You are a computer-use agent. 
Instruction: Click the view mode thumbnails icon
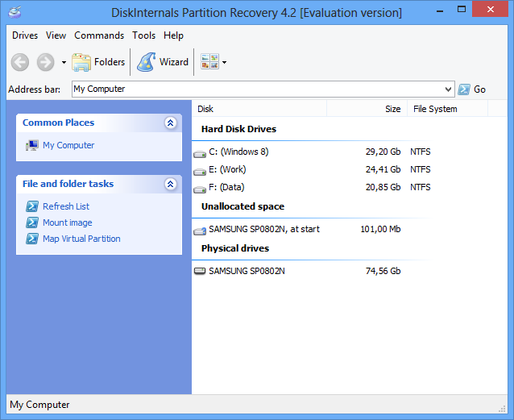click(x=209, y=62)
